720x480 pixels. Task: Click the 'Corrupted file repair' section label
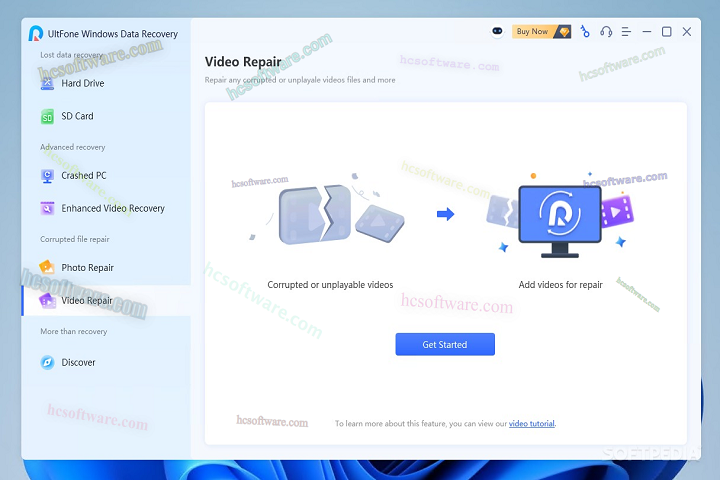coord(75,239)
